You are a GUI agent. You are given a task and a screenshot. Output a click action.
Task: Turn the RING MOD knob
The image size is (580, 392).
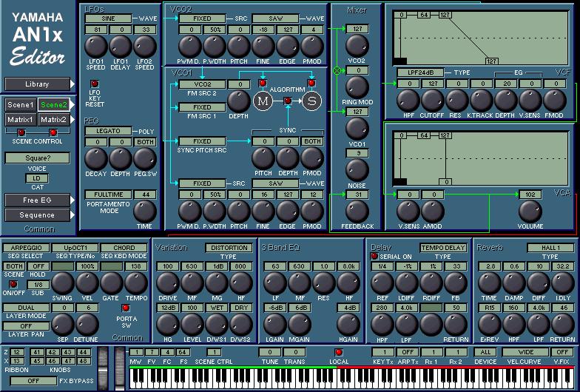click(357, 87)
